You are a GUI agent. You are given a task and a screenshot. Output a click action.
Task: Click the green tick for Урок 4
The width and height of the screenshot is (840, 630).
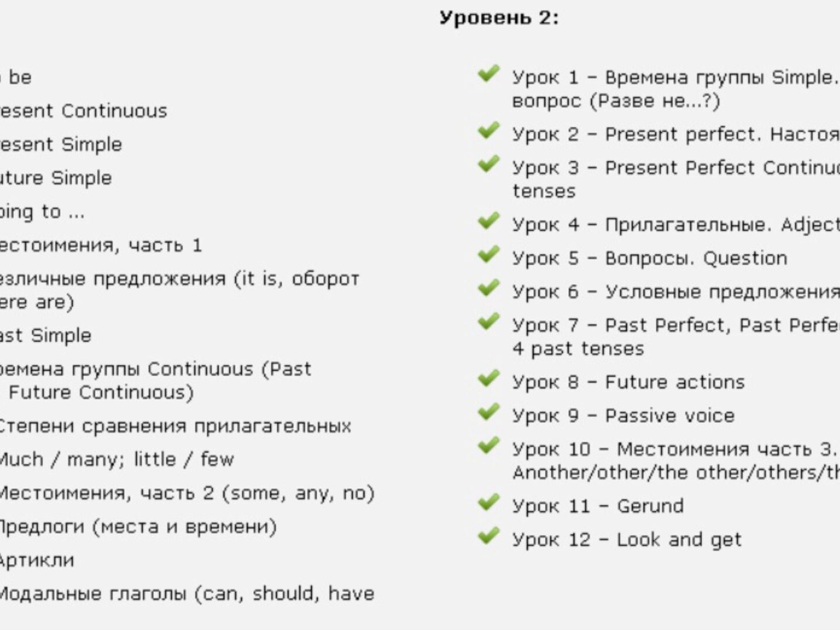pos(488,221)
